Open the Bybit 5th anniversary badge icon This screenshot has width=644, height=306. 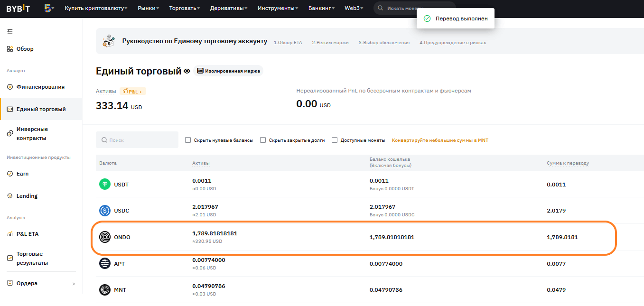pyautogui.click(x=47, y=8)
